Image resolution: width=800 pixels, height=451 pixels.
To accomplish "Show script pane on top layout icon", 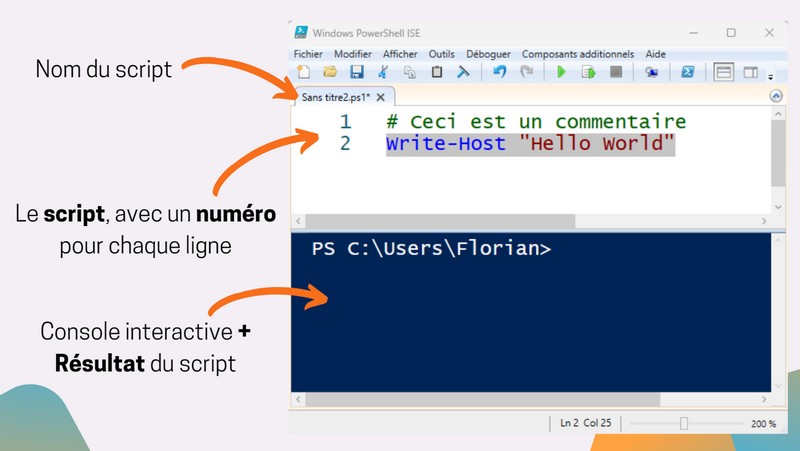I will 723,72.
